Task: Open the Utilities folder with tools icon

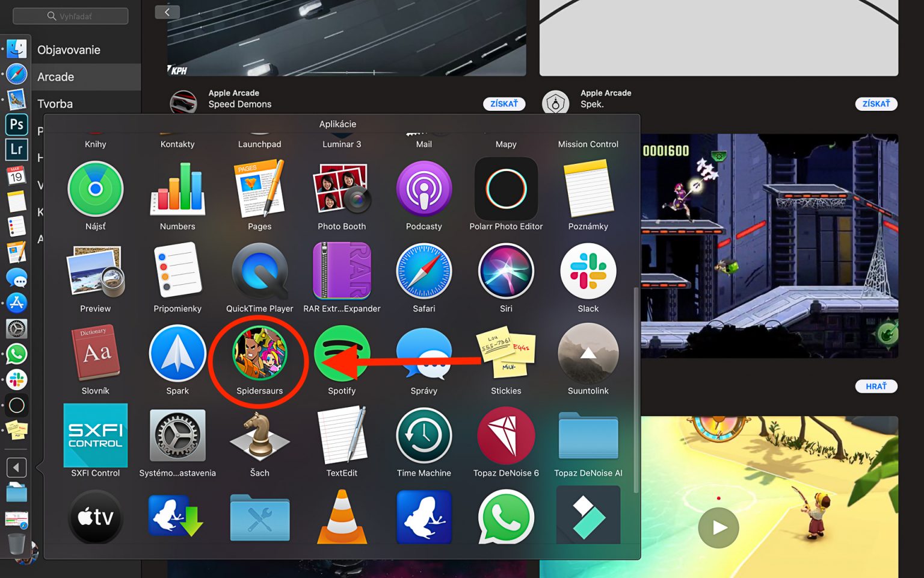Action: [x=260, y=518]
